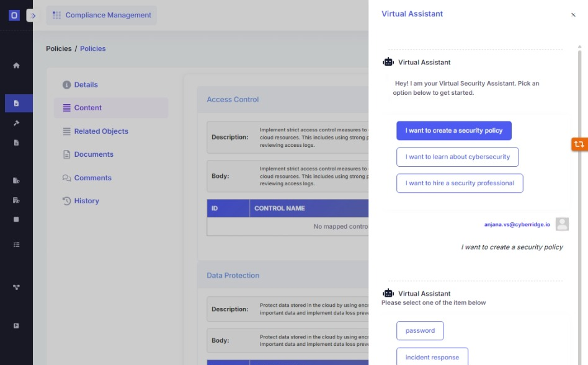Click 'I want to create a security policy'

click(x=453, y=130)
